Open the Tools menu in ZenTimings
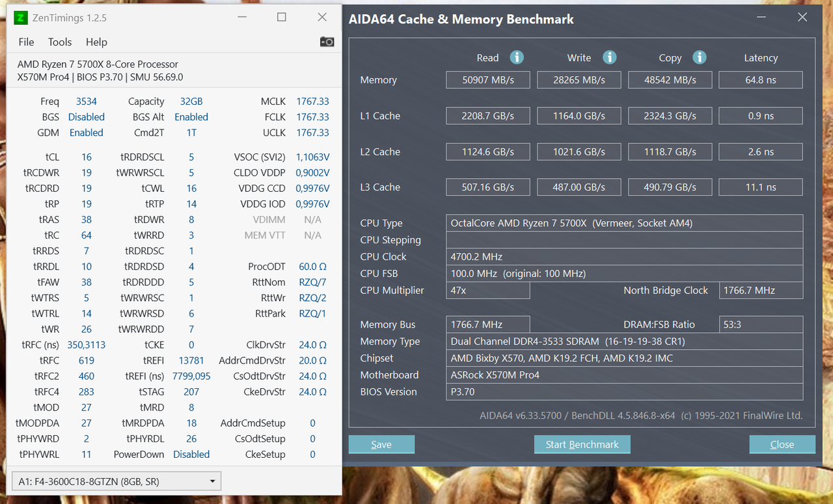 click(x=60, y=42)
